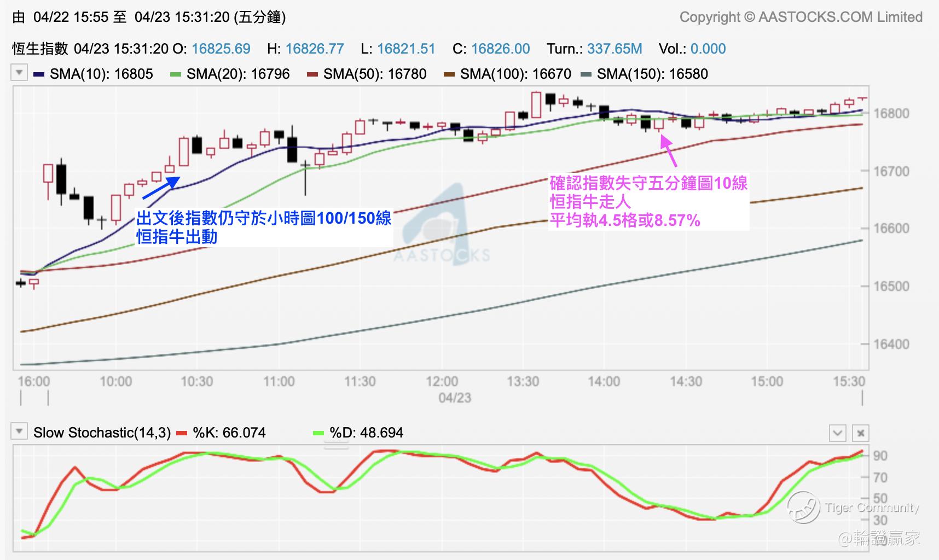Click the red %K legend marker

[x=182, y=433]
